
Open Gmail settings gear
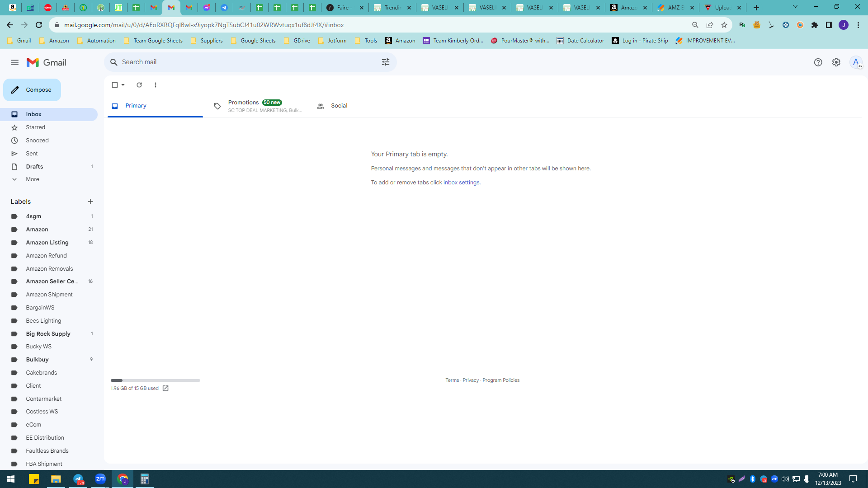pos(836,62)
